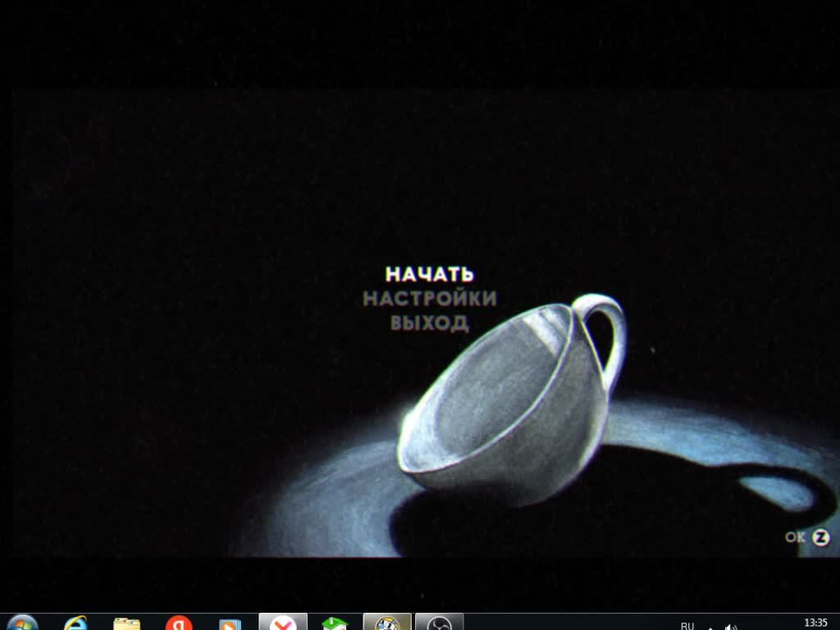This screenshot has height=630, width=840.
Task: Open the НАСТРОЙКИ settings menu
Action: click(430, 299)
